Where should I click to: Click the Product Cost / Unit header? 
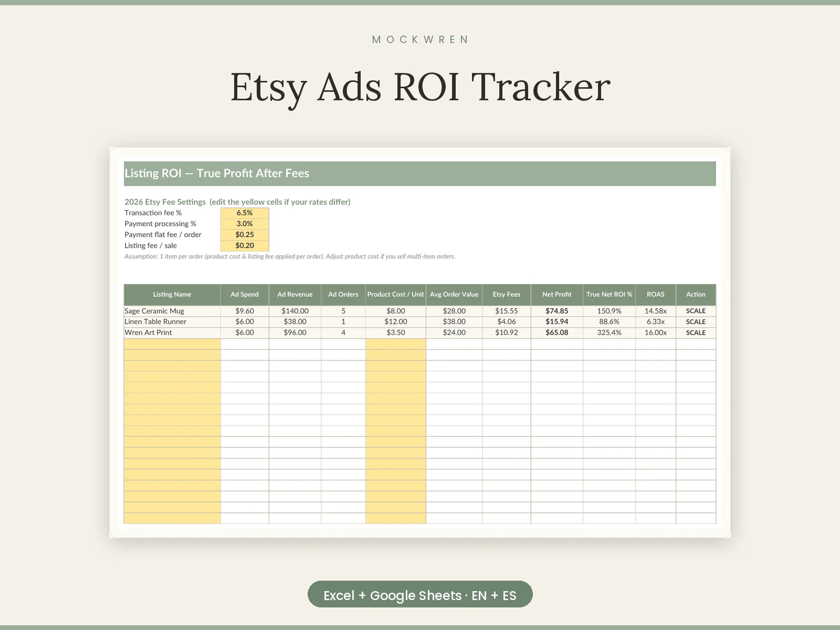click(396, 295)
